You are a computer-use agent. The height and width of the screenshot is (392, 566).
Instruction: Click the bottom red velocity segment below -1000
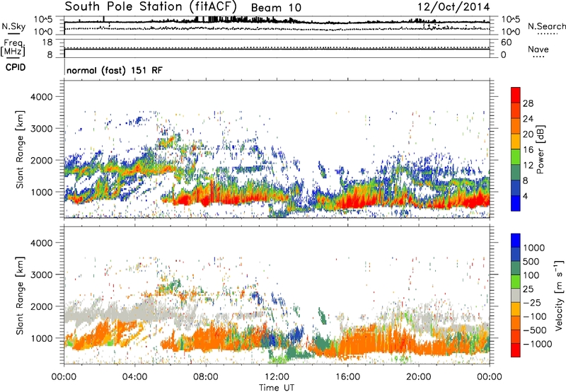(516, 350)
